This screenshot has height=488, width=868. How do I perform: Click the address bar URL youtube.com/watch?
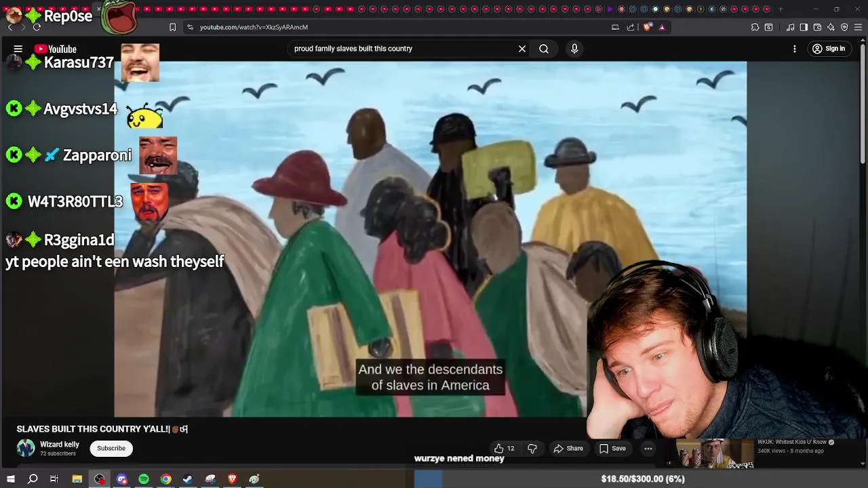click(x=254, y=27)
